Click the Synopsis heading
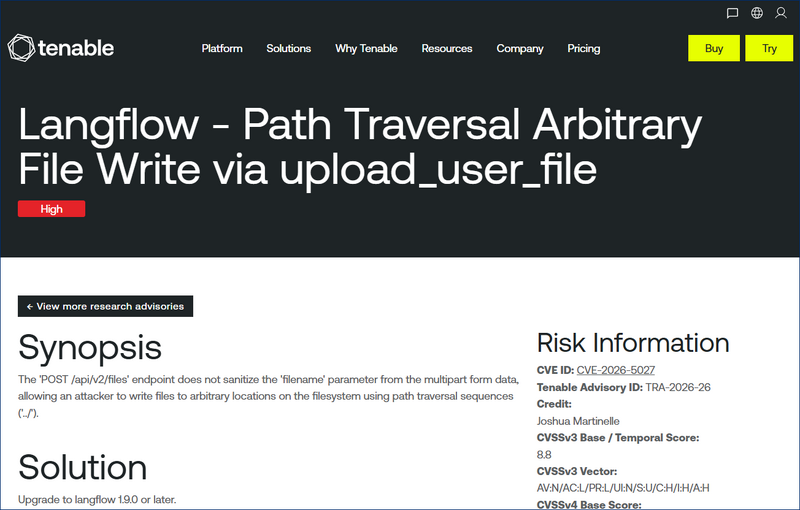 (x=90, y=347)
